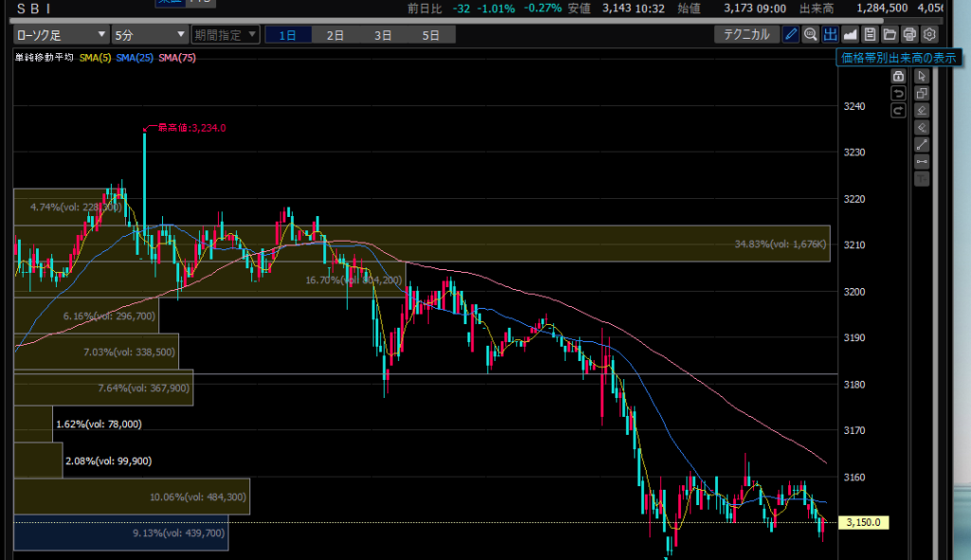Viewport: 971px width, 560px height.
Task: Switch to the 2日 period tab
Action: tap(336, 35)
